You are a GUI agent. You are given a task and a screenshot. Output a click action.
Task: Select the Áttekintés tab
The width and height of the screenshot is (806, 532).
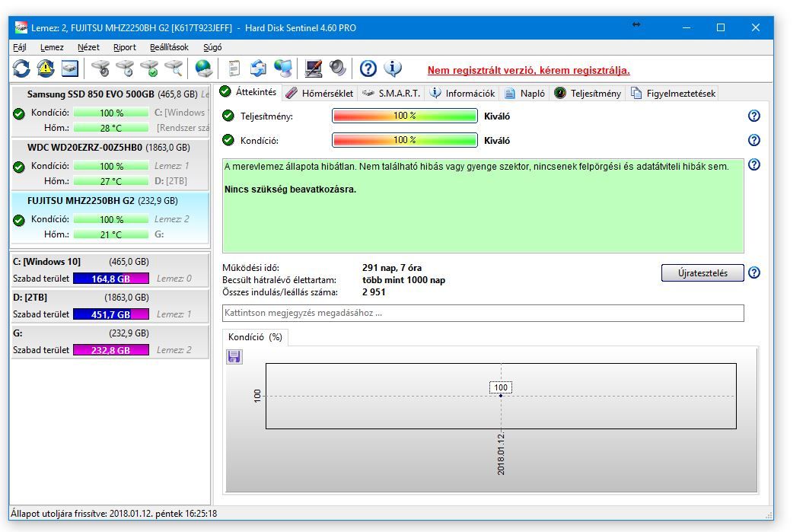[x=248, y=92]
